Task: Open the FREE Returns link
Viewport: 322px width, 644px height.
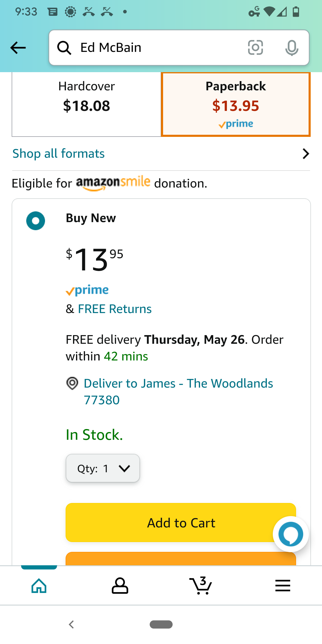Action: point(115,309)
